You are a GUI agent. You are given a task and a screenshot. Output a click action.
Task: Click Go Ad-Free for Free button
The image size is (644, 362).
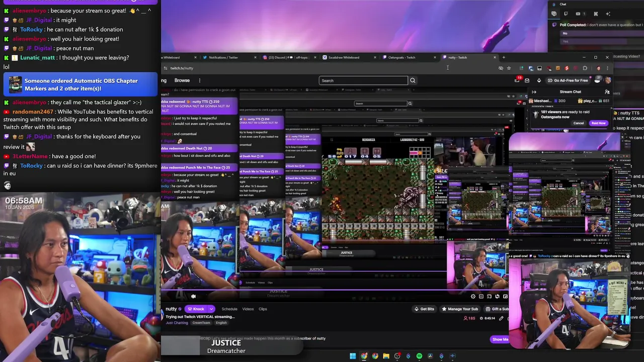tap(569, 80)
